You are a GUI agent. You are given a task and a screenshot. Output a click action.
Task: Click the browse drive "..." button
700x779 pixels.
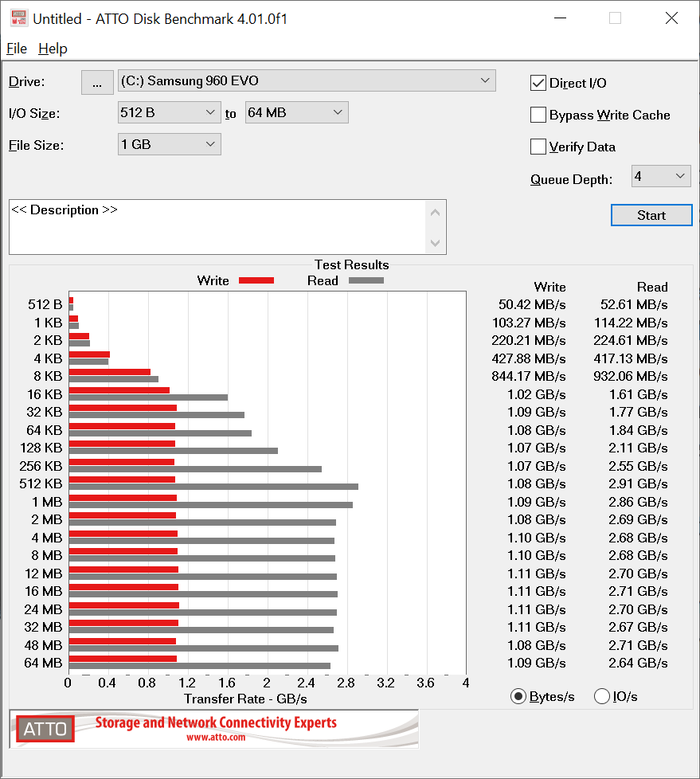(x=97, y=82)
